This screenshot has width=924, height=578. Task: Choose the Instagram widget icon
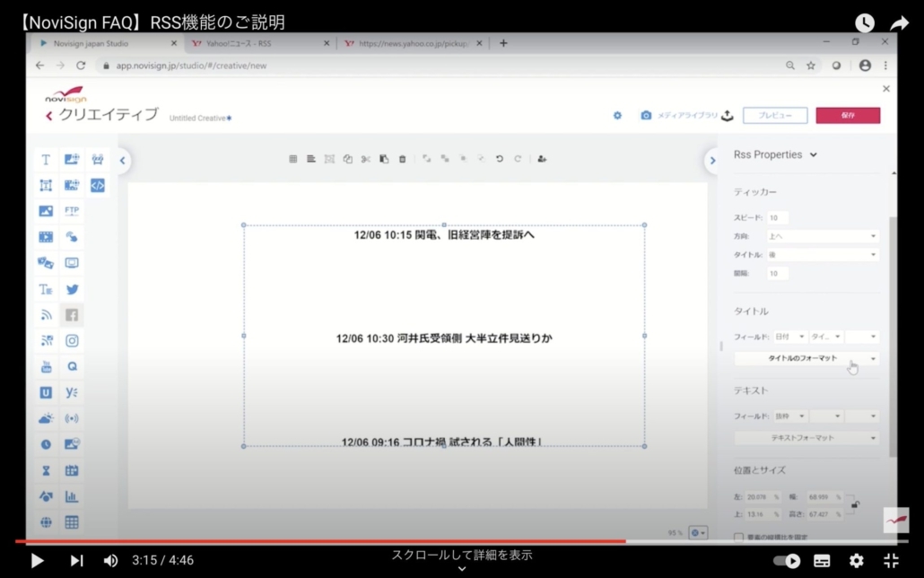coord(72,341)
